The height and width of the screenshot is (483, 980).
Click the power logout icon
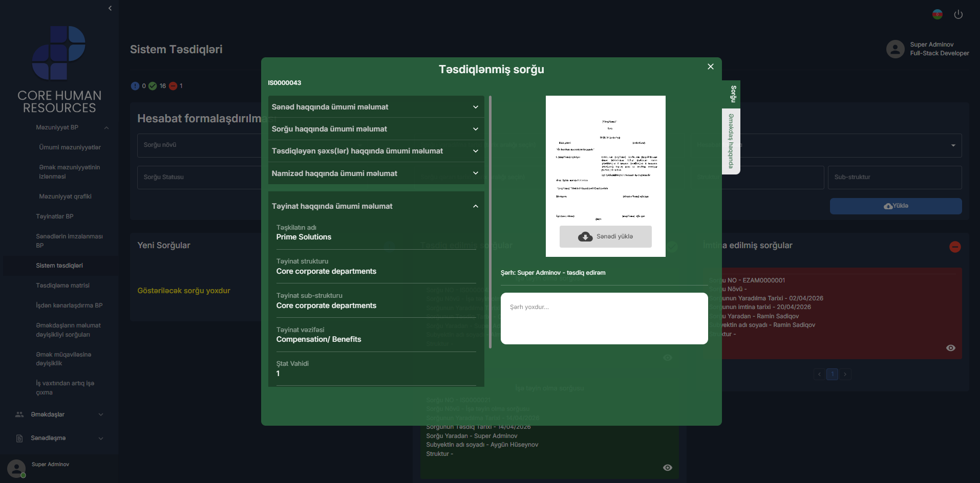point(958,14)
